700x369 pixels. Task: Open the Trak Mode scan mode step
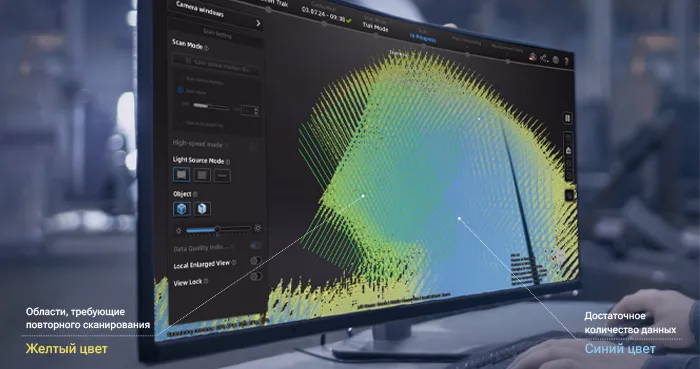(375, 26)
